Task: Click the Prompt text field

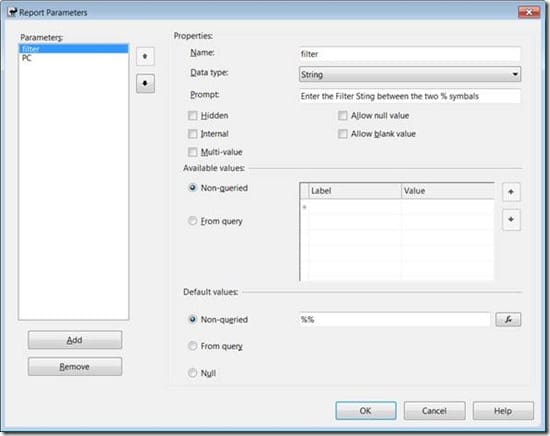Action: point(410,96)
